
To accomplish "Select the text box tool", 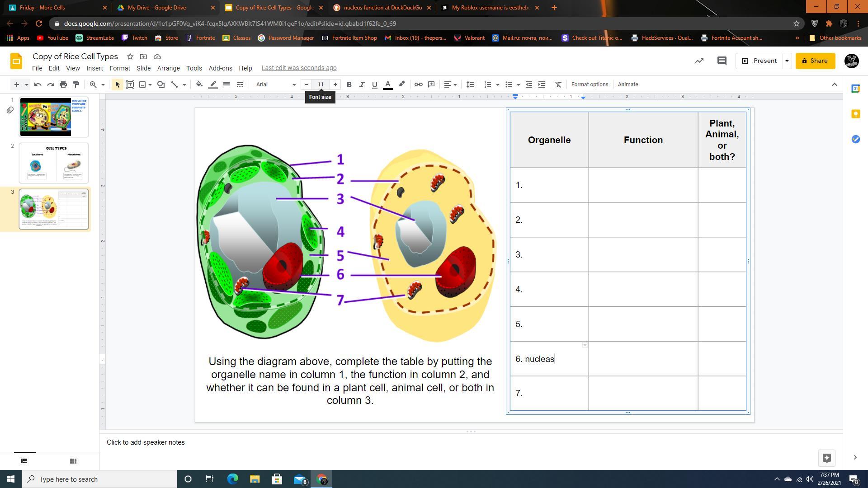I will (130, 84).
